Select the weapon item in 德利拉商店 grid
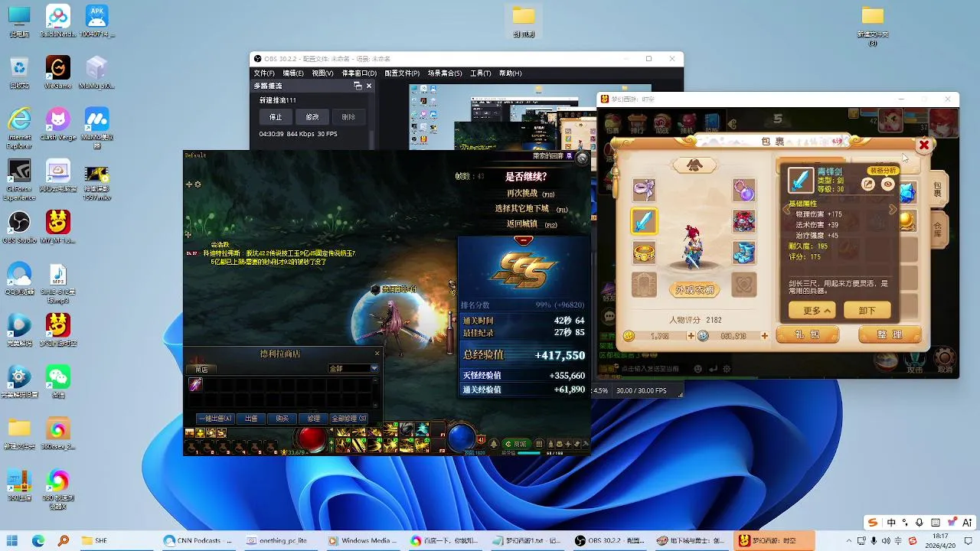 click(195, 384)
